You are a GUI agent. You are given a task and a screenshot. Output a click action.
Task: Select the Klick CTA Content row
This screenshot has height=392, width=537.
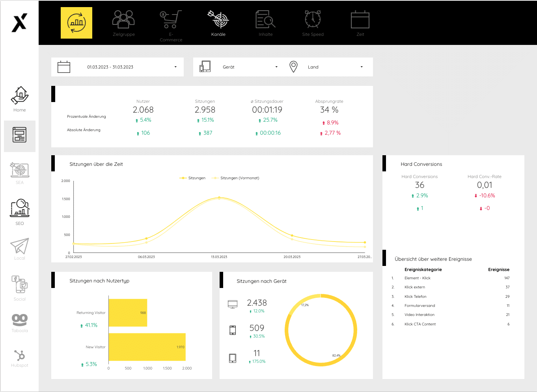point(451,324)
